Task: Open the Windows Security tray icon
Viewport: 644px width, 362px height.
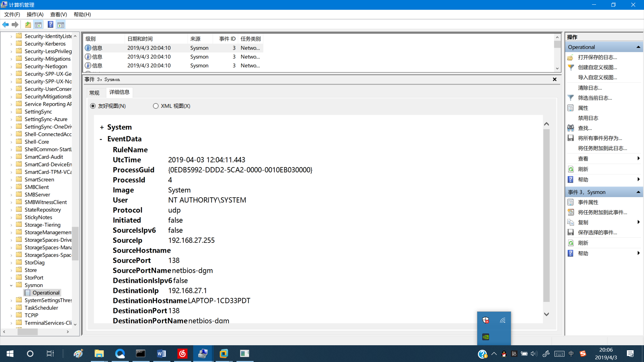Action: (485, 320)
